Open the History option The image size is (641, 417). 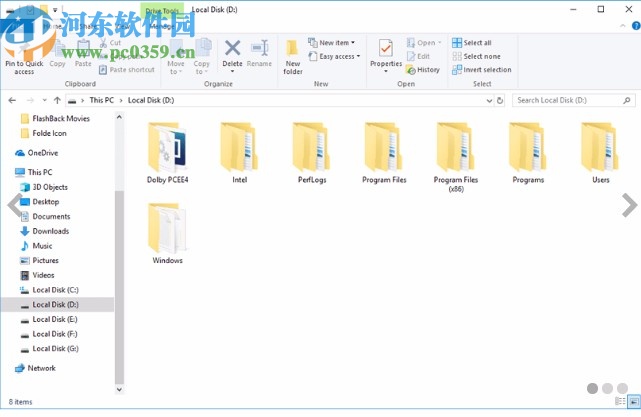pyautogui.click(x=423, y=70)
